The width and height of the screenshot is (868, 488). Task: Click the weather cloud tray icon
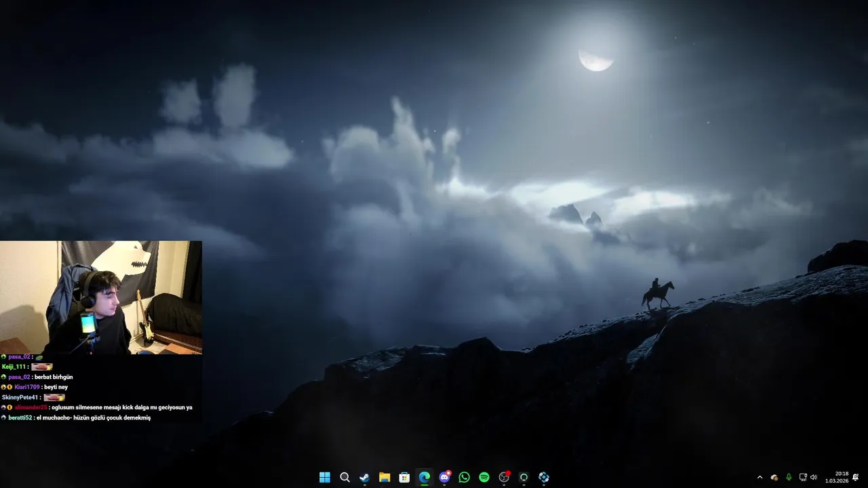pyautogui.click(x=774, y=477)
